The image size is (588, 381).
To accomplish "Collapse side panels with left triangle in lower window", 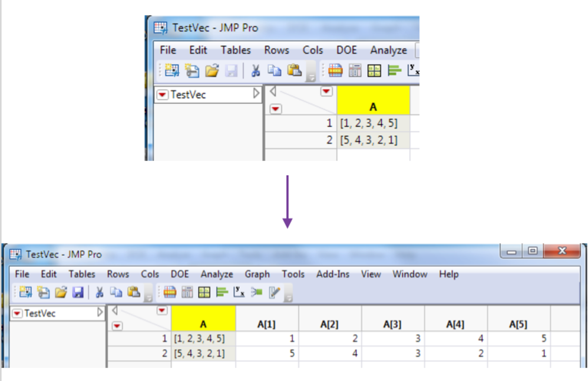I will 115,310.
